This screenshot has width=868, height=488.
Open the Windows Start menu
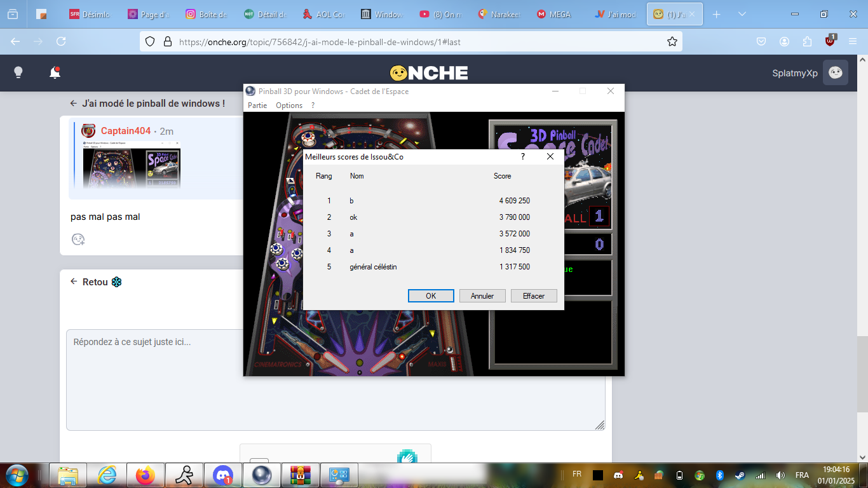coord(16,475)
